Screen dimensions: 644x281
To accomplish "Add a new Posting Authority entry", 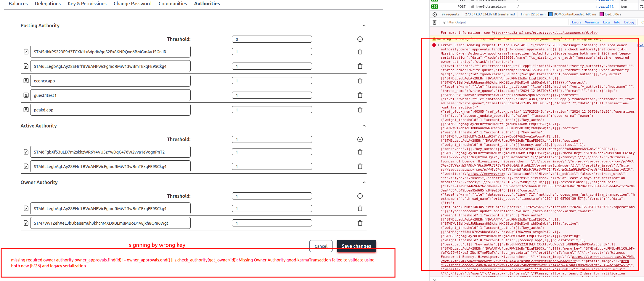I will point(360,39).
